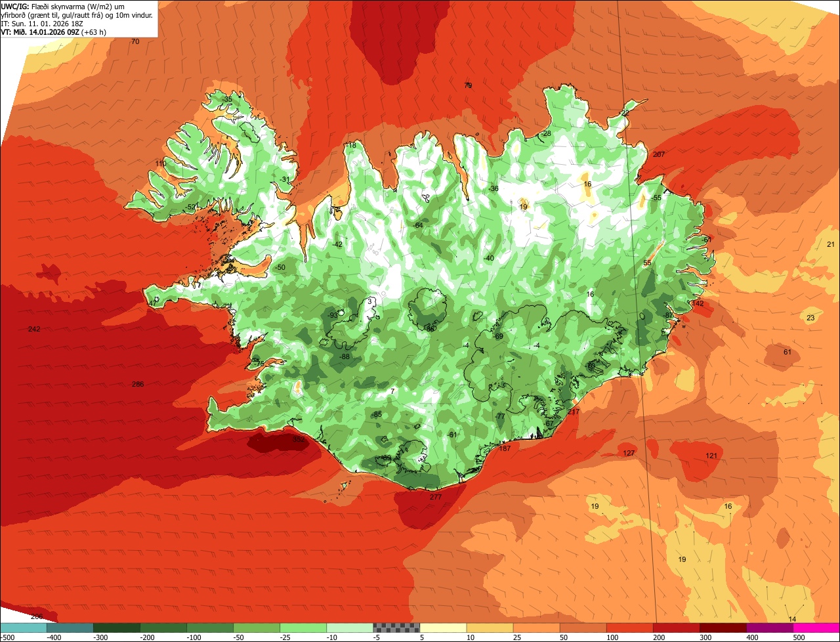Click the map value -87 near the east coast
Viewport: 840px width, 642px height.
669,315
